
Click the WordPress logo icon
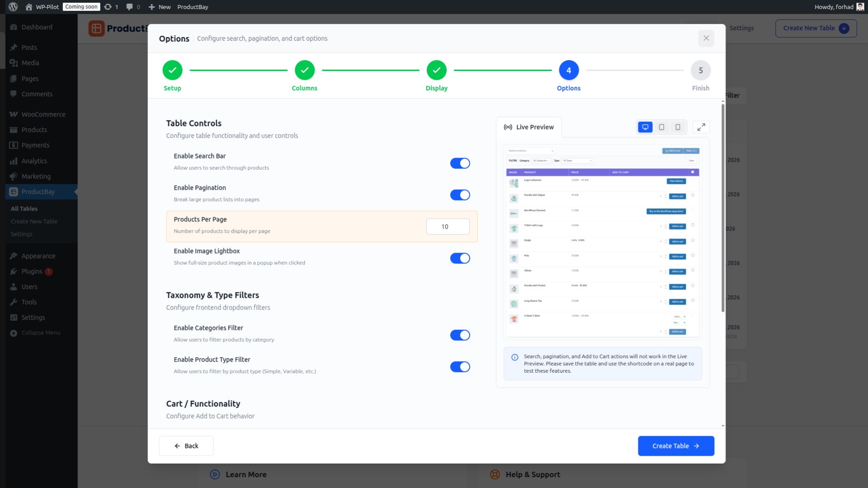(x=13, y=7)
